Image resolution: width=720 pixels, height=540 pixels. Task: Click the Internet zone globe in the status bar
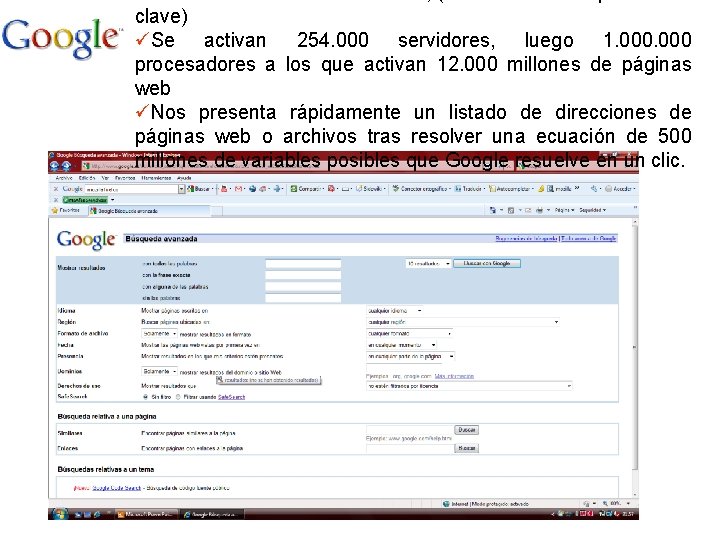[x=446, y=504]
